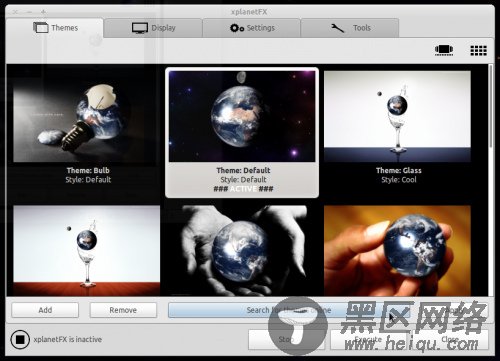Viewport: 500px width, 361px height.
Task: Open the Settings tab
Action: coord(252,28)
